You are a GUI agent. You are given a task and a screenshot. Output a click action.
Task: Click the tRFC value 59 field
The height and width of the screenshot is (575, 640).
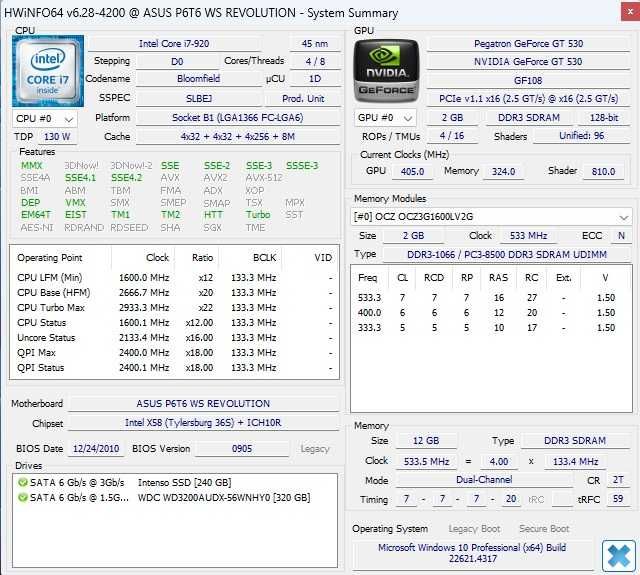click(x=618, y=499)
